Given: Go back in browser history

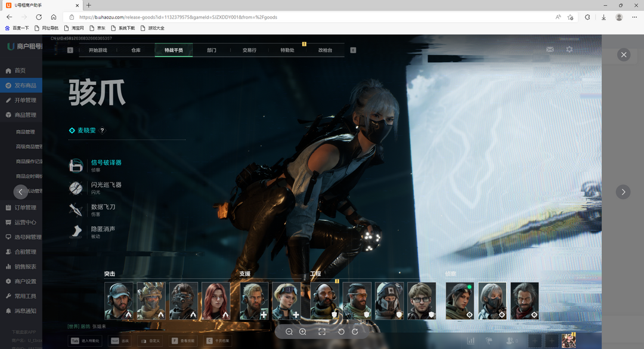Looking at the screenshot, I should [10, 17].
